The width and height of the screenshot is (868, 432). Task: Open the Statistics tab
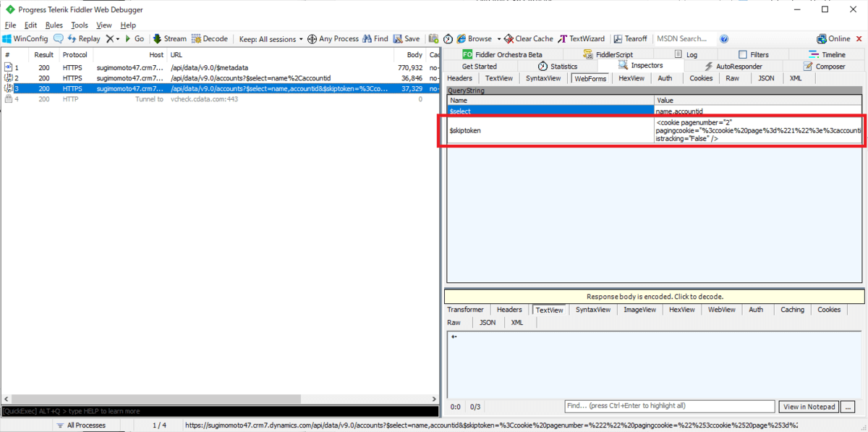(x=557, y=66)
